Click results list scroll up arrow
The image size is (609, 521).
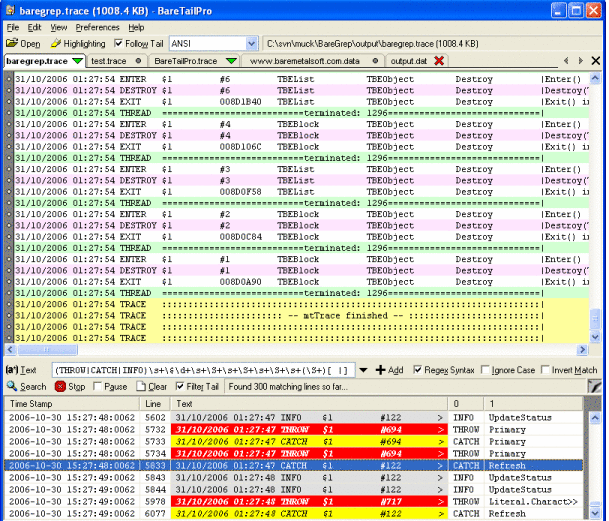(595, 418)
